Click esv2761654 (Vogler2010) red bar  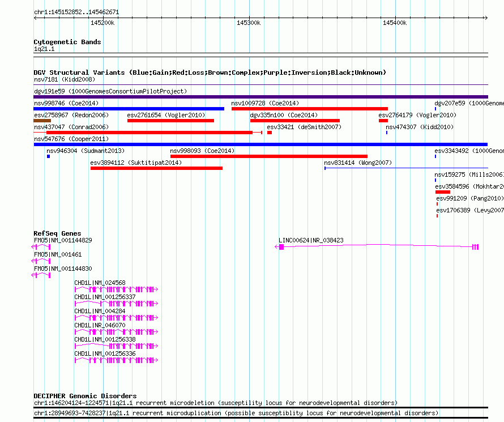[170, 121]
